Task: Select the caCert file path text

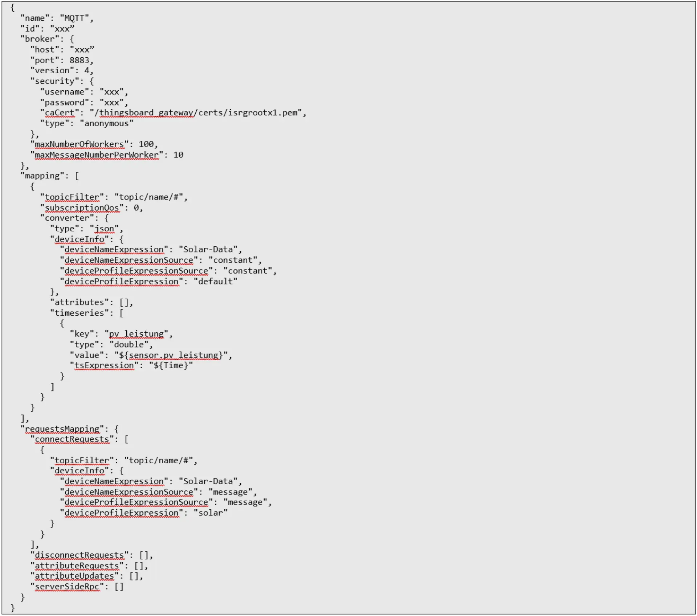Action: coord(198,113)
